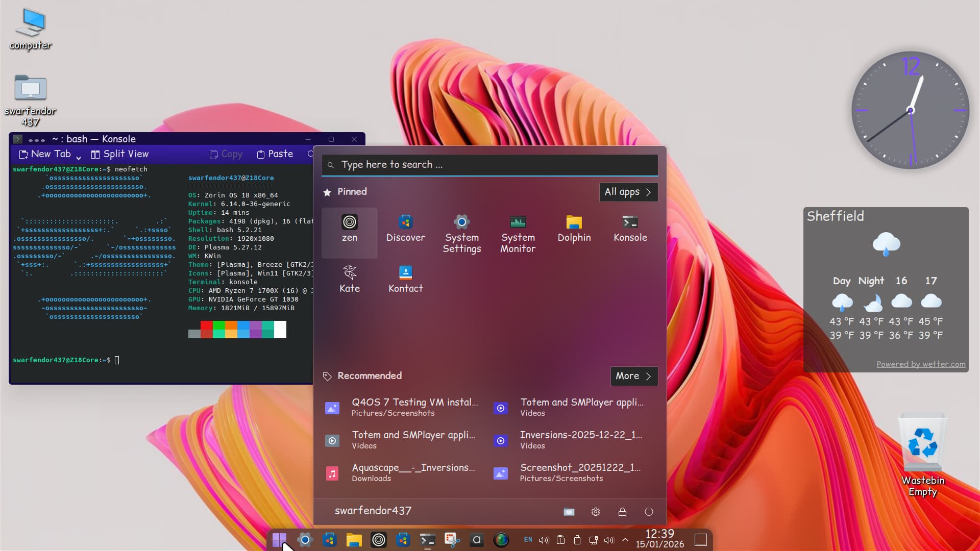Click the clipboard icon in the system tray
980x551 pixels.
point(560,540)
